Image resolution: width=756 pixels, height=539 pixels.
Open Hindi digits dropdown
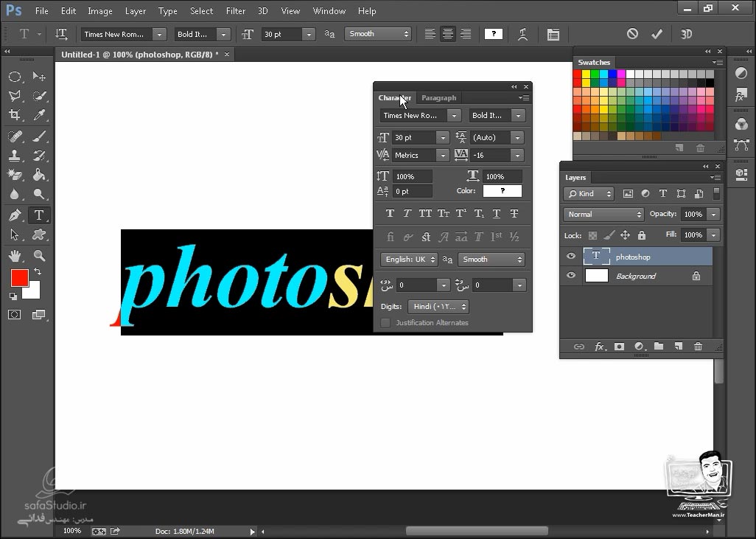click(438, 307)
